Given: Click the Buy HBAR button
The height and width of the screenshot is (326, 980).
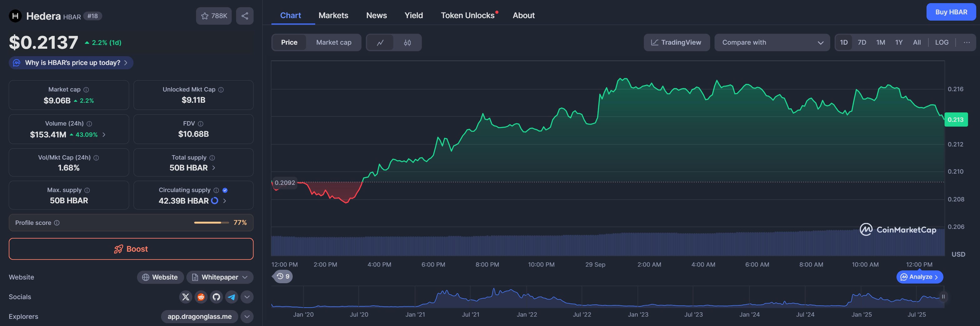Looking at the screenshot, I should coord(951,12).
